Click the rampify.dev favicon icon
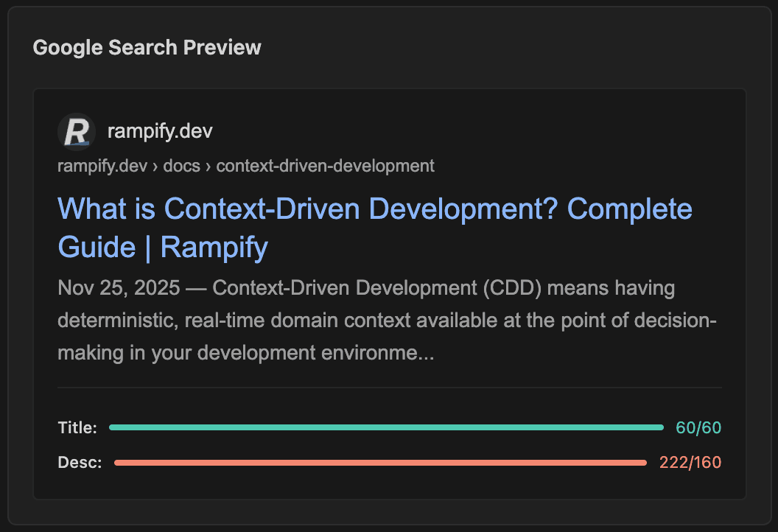Image resolution: width=778 pixels, height=532 pixels. (x=76, y=131)
